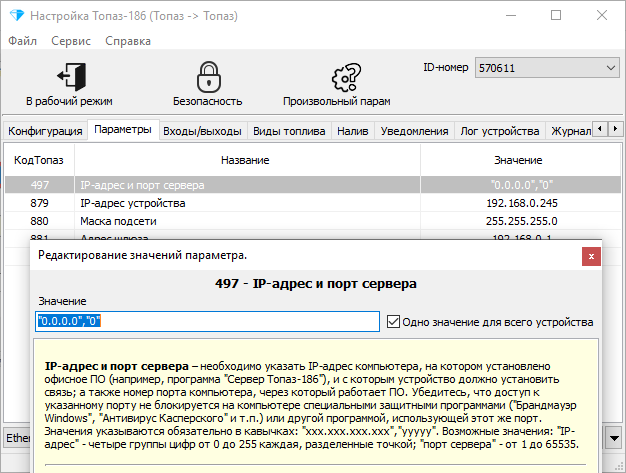Click value '192.168.0.245'
626x473 pixels.
[x=522, y=203]
